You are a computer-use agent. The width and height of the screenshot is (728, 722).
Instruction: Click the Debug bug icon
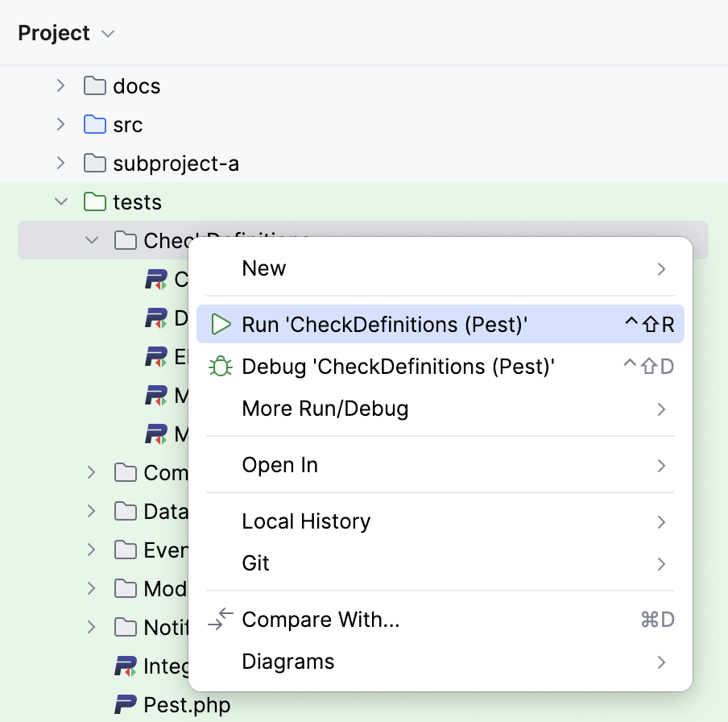click(221, 366)
